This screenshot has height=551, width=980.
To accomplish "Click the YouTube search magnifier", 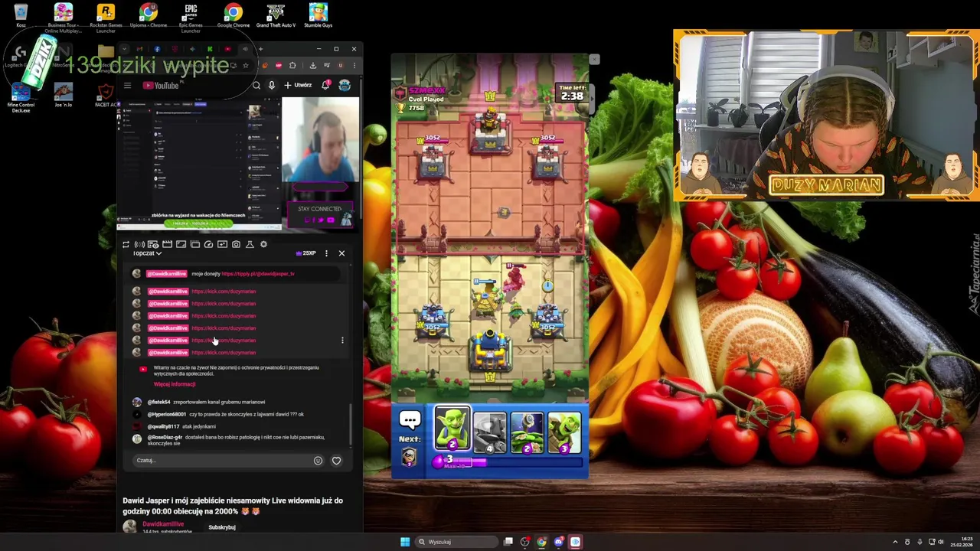I will click(256, 86).
